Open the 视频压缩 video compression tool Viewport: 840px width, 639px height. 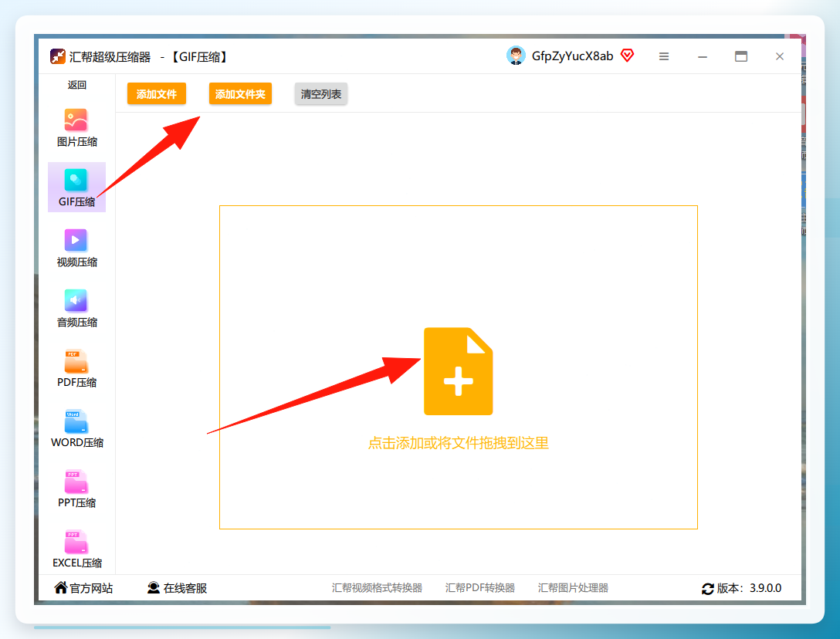pos(76,248)
